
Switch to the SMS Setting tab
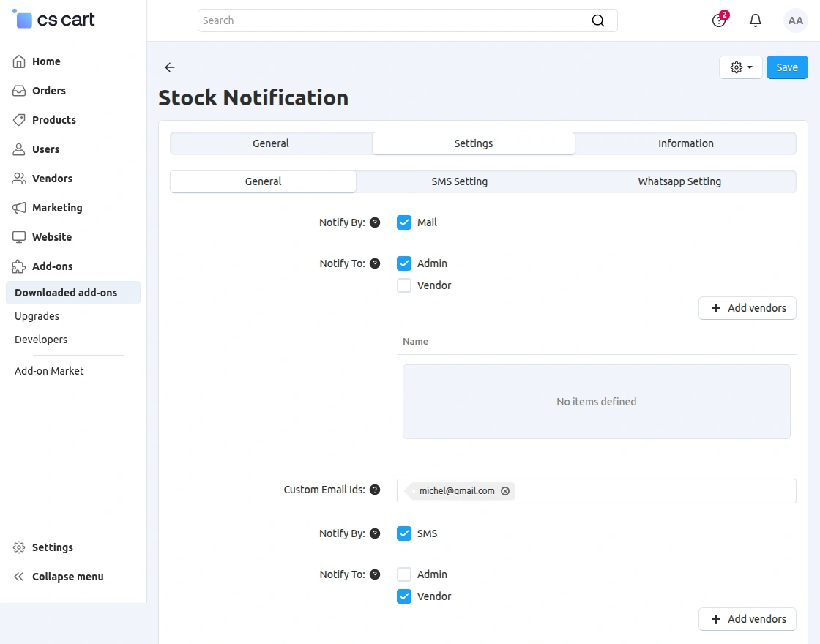(459, 181)
